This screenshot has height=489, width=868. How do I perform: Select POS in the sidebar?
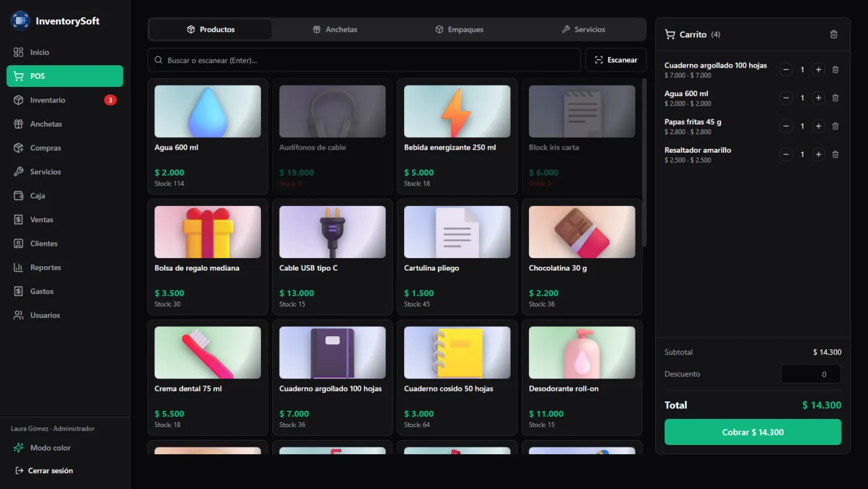pos(64,76)
